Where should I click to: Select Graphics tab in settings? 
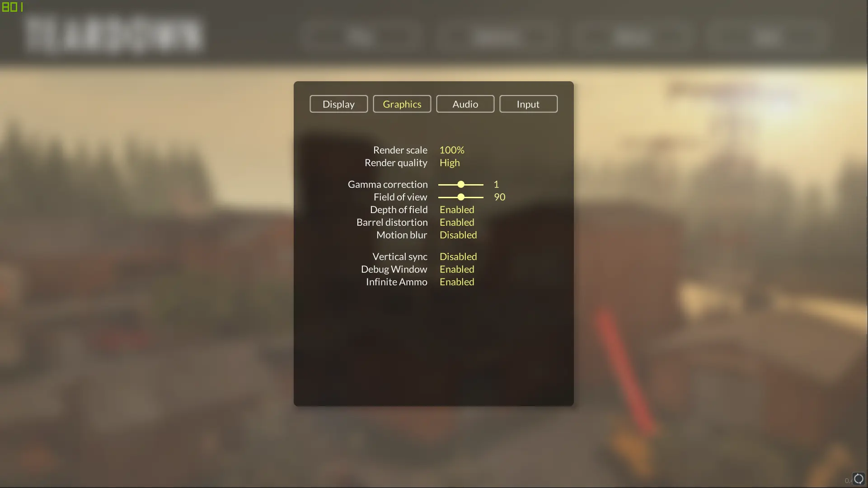click(402, 104)
